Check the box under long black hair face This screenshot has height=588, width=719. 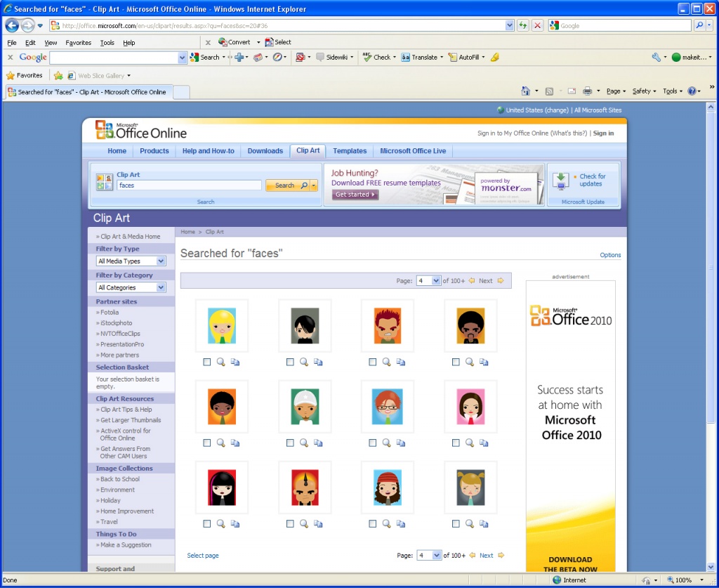tap(207, 523)
